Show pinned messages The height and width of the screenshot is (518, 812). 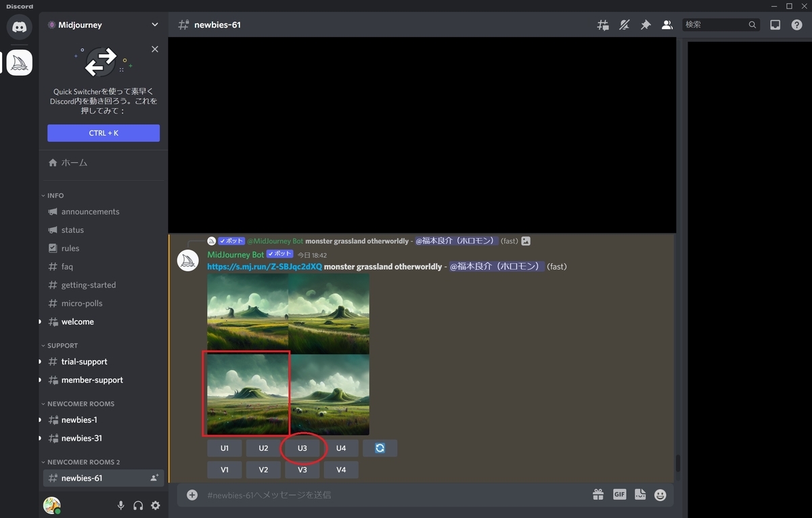646,25
